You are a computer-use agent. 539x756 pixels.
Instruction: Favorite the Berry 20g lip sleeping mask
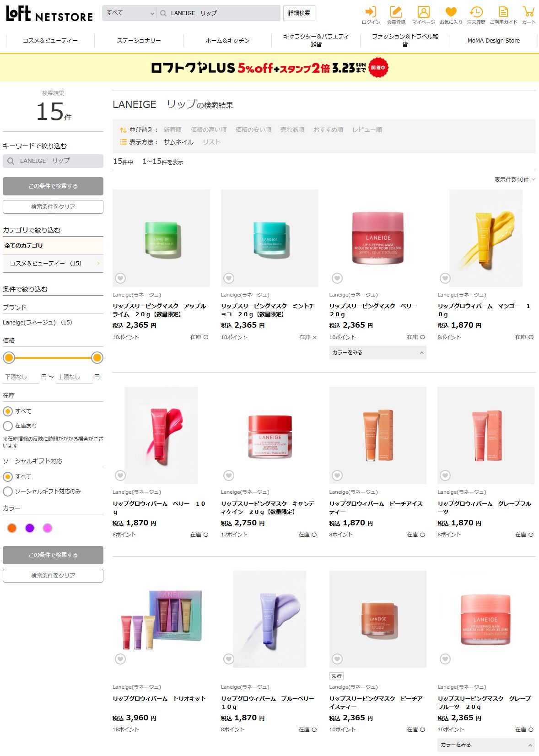tap(337, 278)
